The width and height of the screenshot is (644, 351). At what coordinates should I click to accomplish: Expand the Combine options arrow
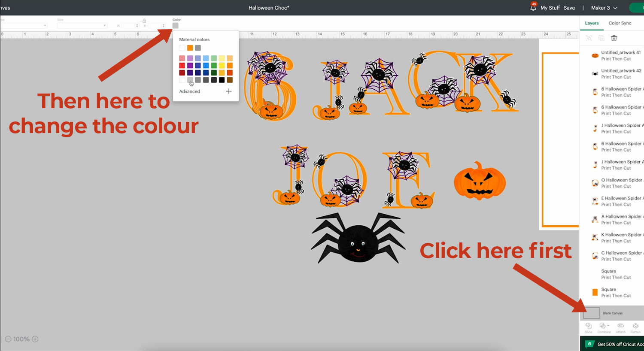click(x=609, y=326)
